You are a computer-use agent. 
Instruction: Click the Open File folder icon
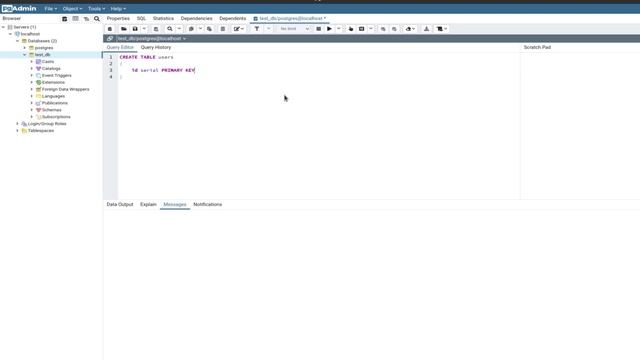124,29
